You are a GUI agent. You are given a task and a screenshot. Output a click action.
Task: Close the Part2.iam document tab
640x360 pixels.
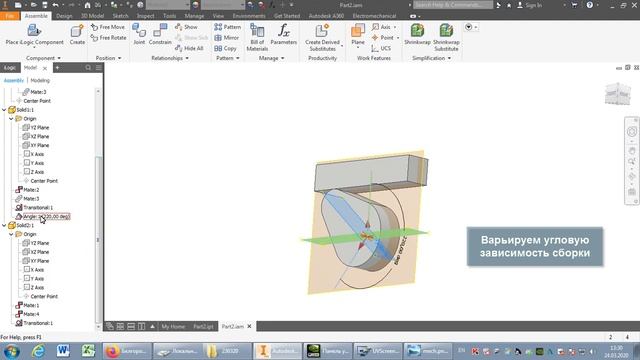coord(249,327)
